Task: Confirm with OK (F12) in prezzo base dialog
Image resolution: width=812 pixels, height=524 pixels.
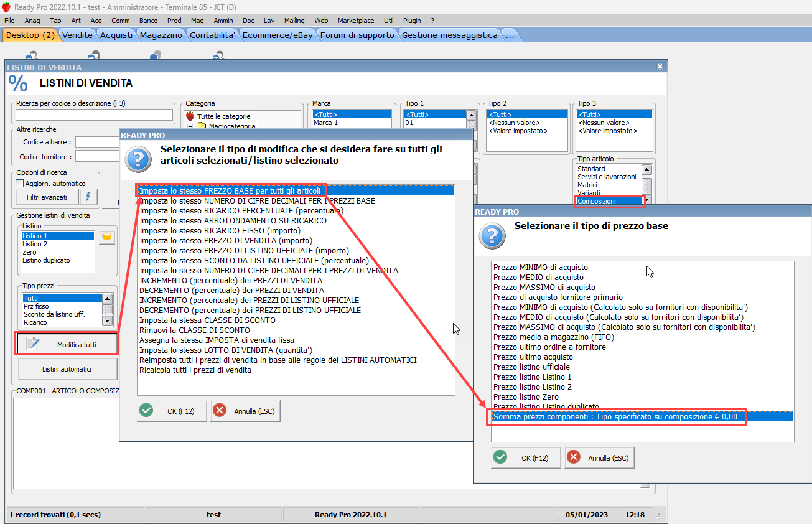Action: 526,457
